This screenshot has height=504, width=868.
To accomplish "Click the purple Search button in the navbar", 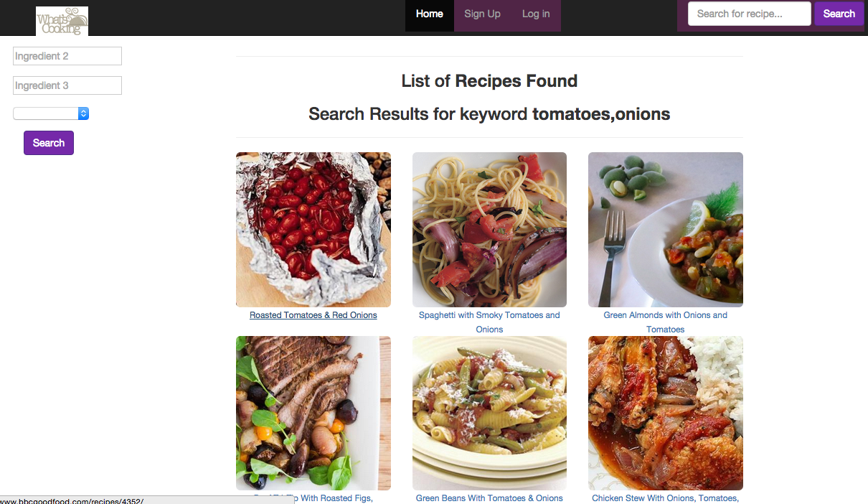I will (839, 14).
